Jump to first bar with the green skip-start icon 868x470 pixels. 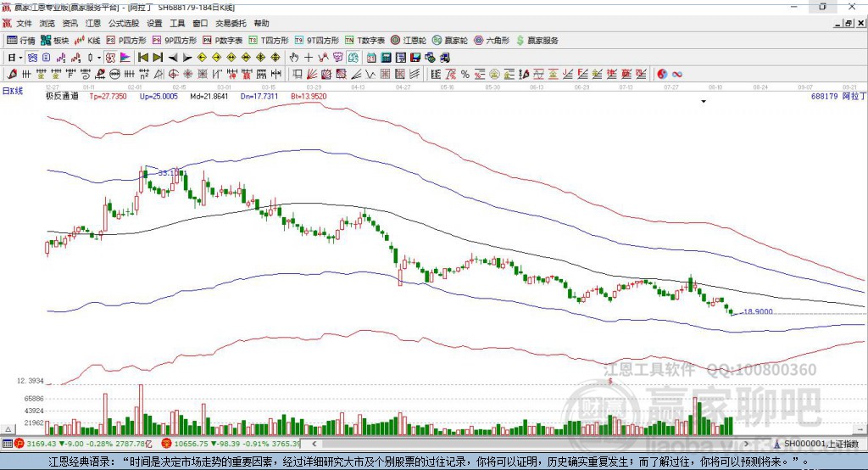142,58
